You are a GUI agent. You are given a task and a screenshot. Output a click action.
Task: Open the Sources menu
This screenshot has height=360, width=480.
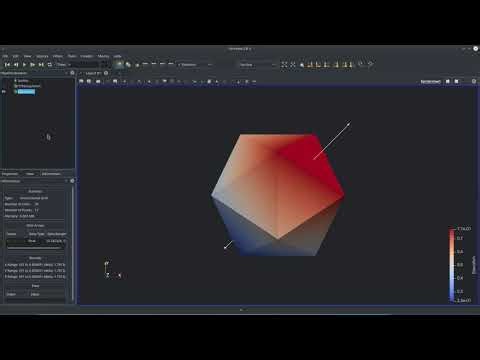(42, 56)
